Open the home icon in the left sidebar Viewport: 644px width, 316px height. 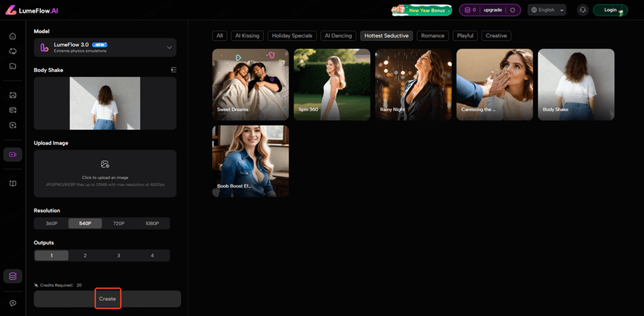[13, 36]
